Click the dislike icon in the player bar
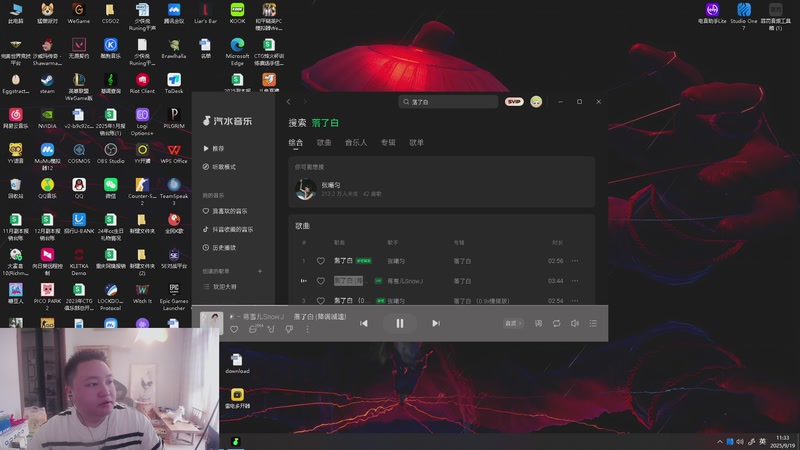The image size is (800, 450). pos(289,330)
